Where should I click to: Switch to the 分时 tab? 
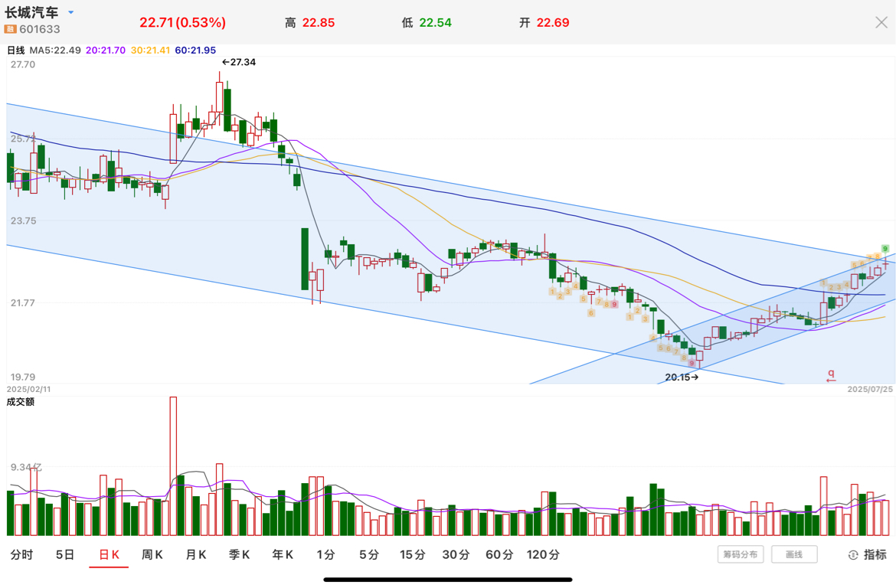pyautogui.click(x=21, y=554)
